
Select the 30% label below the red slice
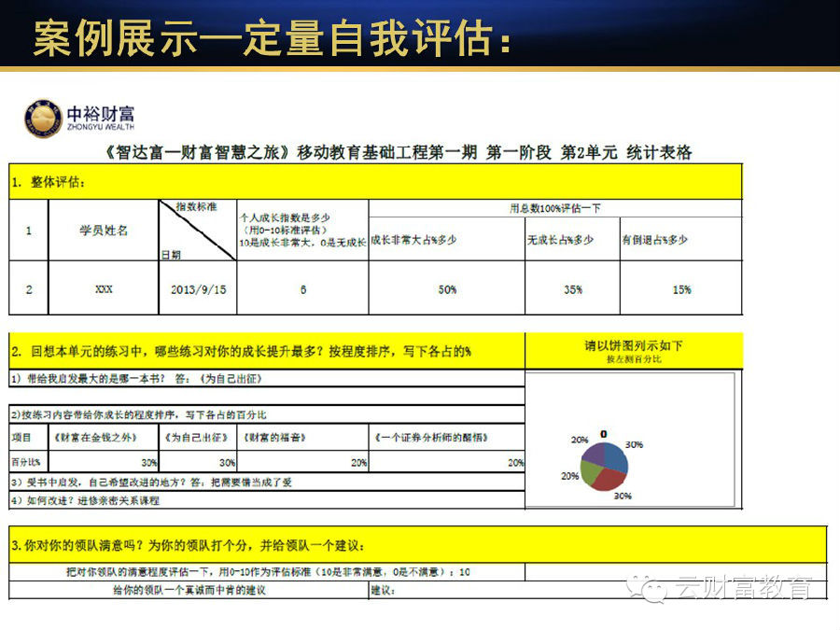coord(623,497)
